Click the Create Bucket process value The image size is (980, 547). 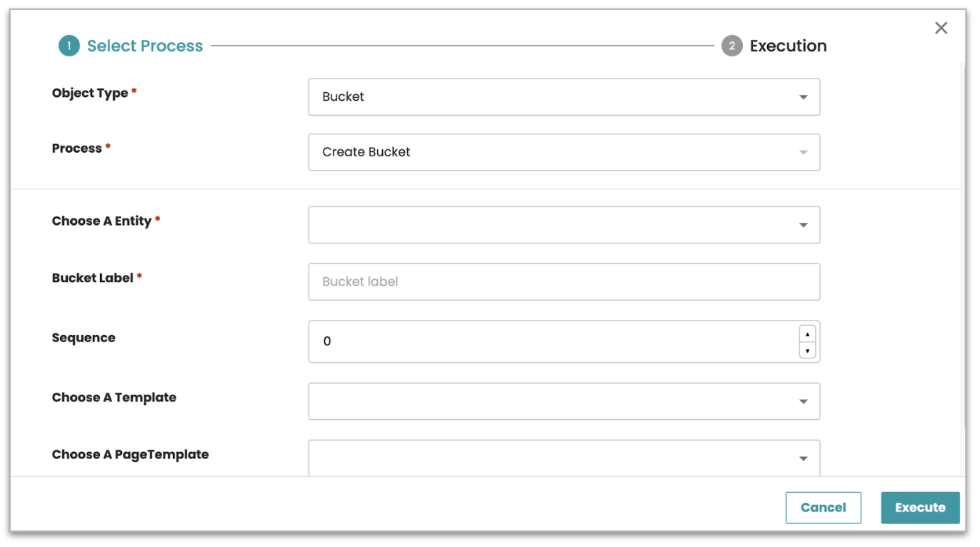[366, 152]
